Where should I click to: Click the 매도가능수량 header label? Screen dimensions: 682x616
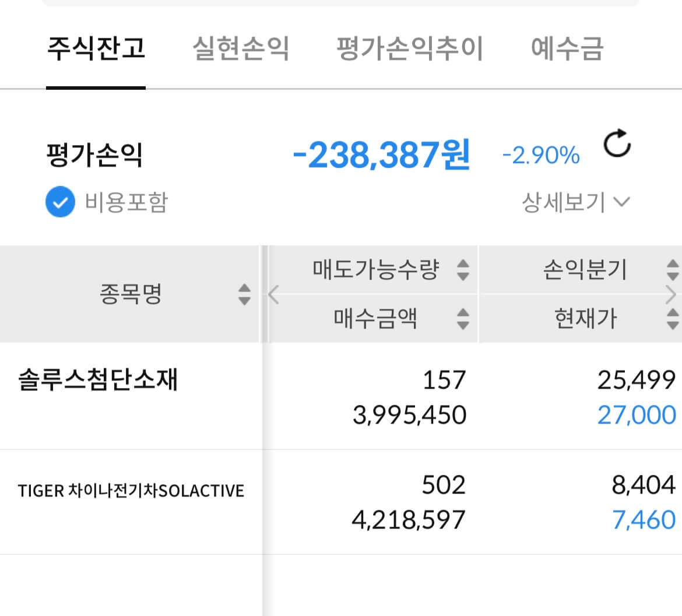click(x=376, y=269)
